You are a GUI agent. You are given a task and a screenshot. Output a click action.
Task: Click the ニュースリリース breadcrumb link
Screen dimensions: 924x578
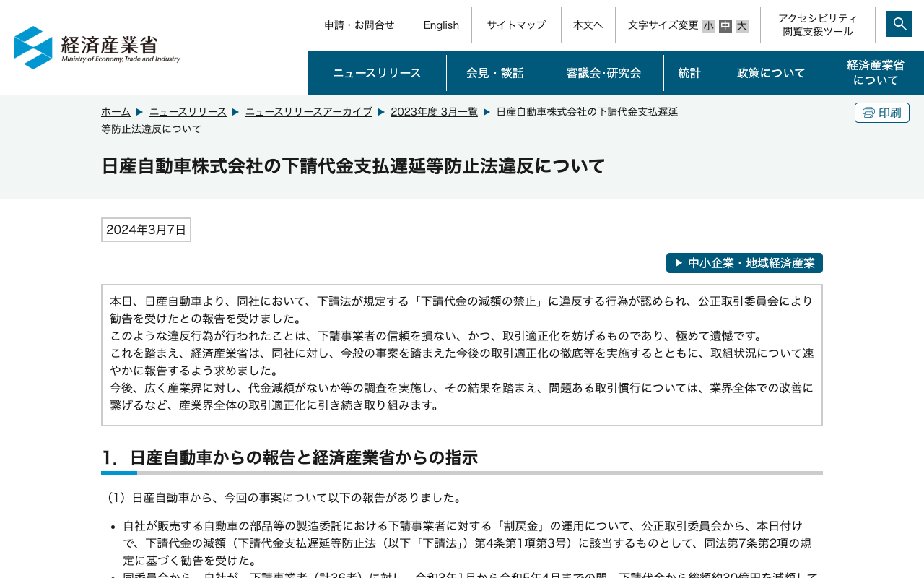pos(188,112)
